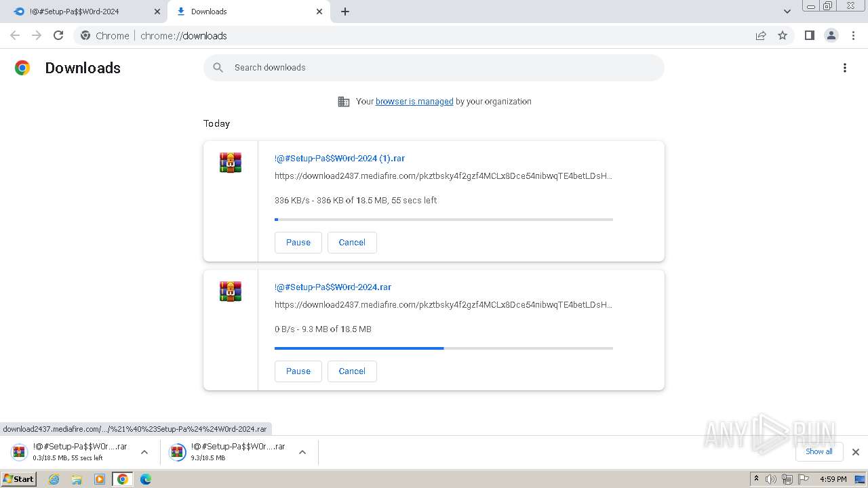Click progress bar of 9.3 MB download
This screenshot has height=488, width=868.
pyautogui.click(x=443, y=348)
